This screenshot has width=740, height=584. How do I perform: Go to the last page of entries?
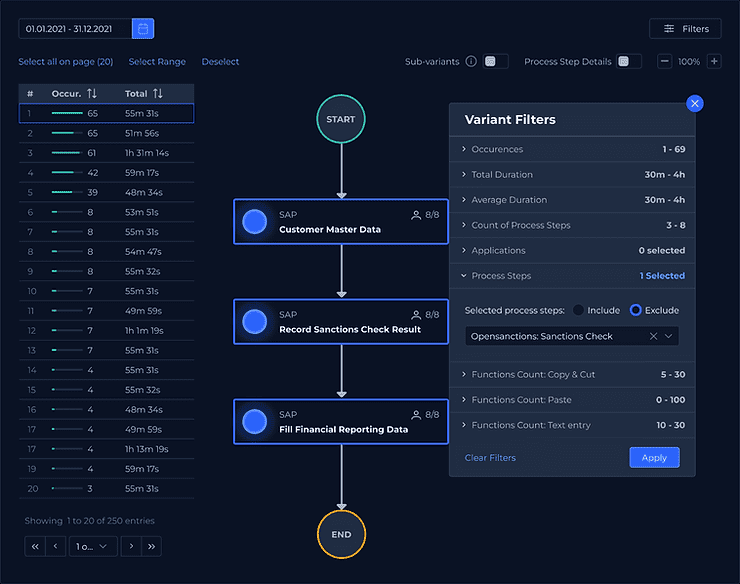pyautogui.click(x=151, y=546)
